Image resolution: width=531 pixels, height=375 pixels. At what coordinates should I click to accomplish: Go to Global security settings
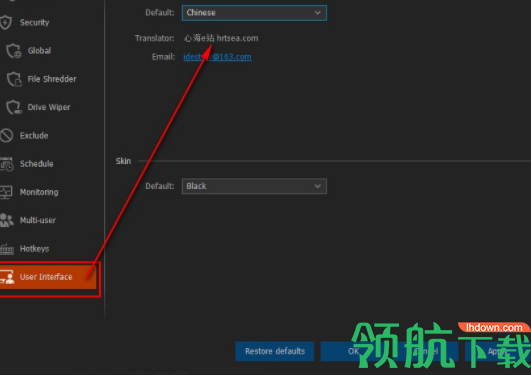pos(39,51)
